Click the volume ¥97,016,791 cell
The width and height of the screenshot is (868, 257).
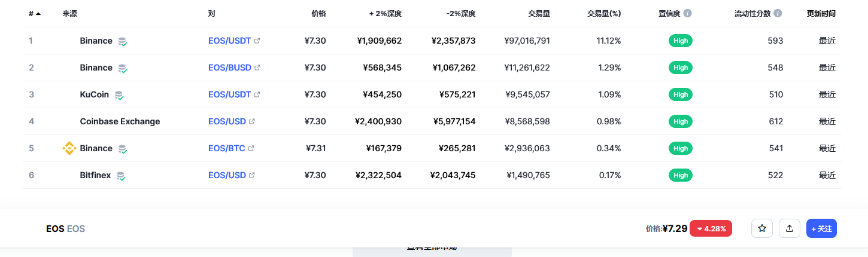click(x=527, y=41)
